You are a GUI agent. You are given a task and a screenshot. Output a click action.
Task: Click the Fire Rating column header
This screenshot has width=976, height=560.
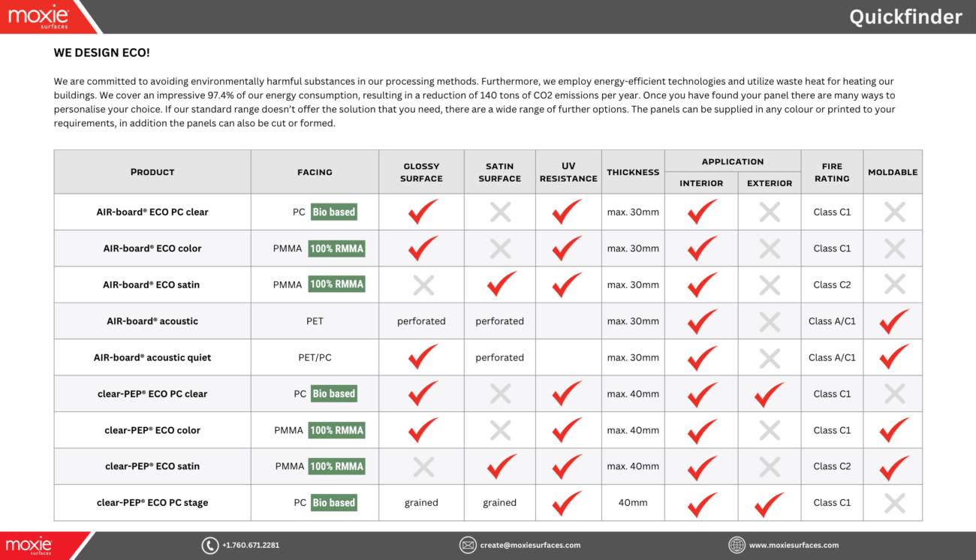click(832, 172)
